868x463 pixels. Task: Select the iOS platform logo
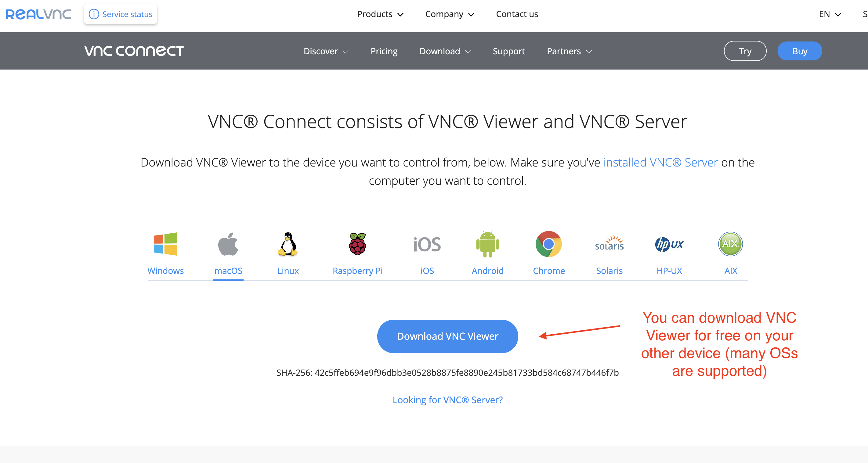point(427,244)
